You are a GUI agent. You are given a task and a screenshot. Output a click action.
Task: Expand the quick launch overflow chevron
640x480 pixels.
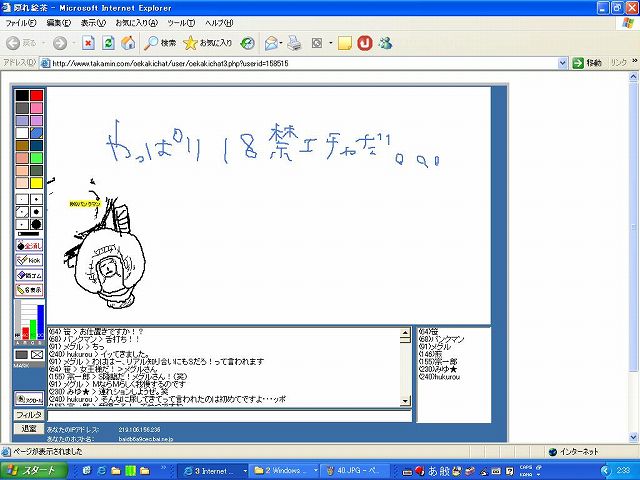click(x=164, y=468)
